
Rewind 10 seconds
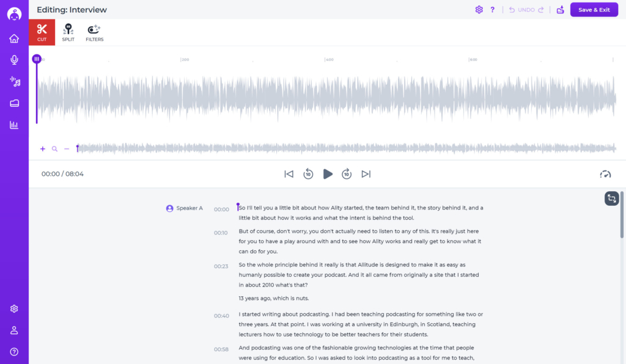308,174
